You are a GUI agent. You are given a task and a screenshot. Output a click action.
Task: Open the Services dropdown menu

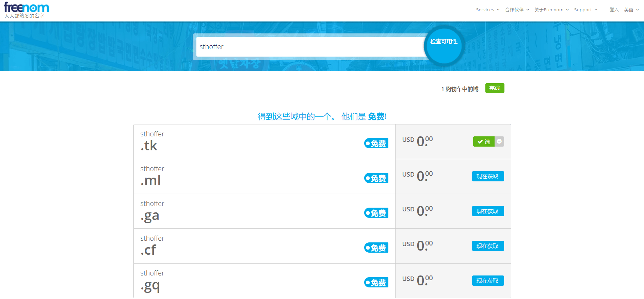(488, 10)
